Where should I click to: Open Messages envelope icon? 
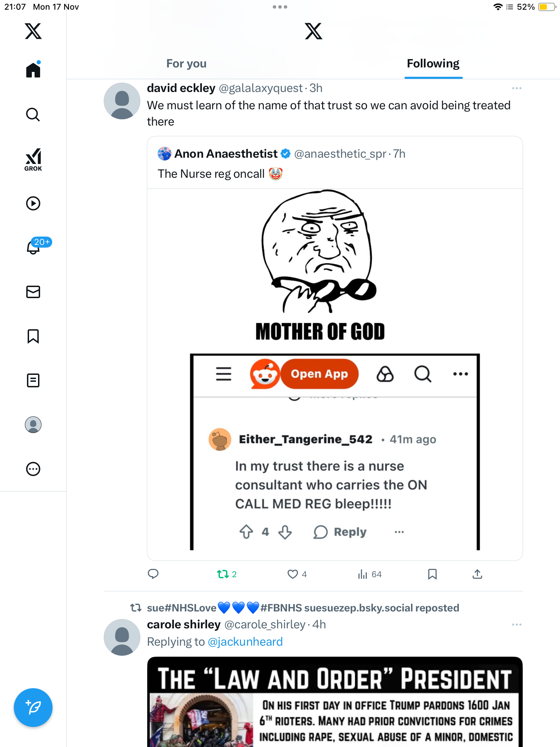coord(33,292)
